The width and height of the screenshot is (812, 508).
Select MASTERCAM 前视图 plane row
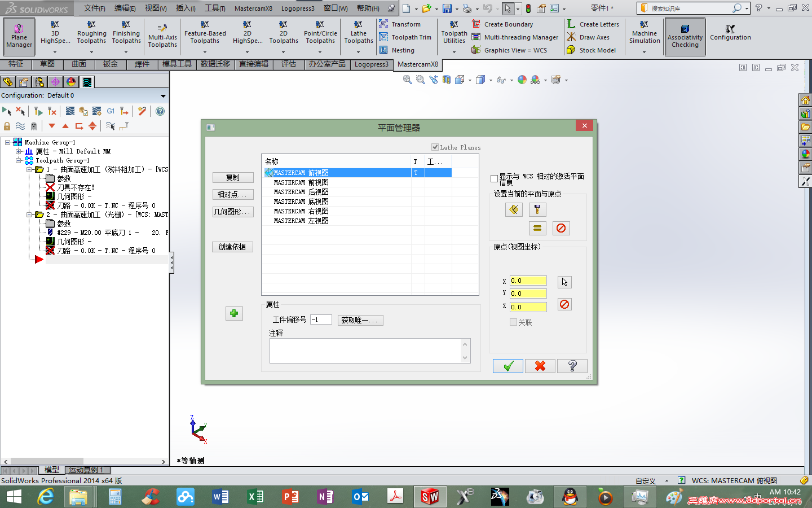pos(358,182)
